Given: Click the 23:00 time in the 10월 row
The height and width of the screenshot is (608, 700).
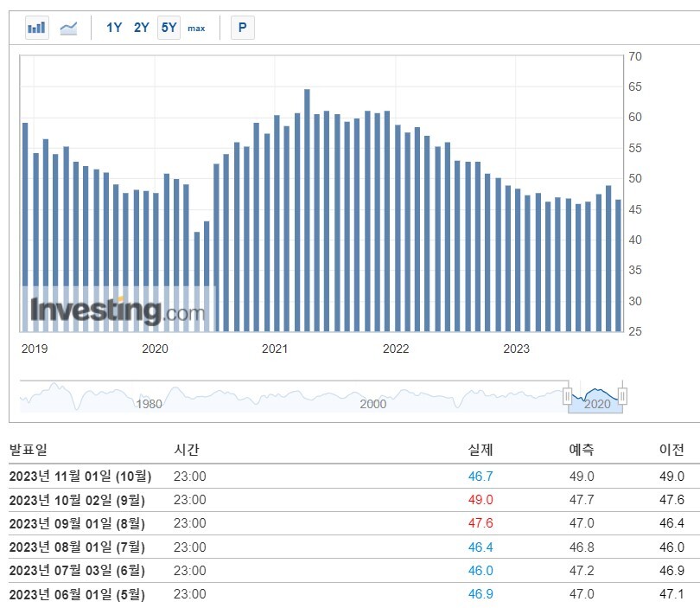Looking at the screenshot, I should pyautogui.click(x=190, y=477).
